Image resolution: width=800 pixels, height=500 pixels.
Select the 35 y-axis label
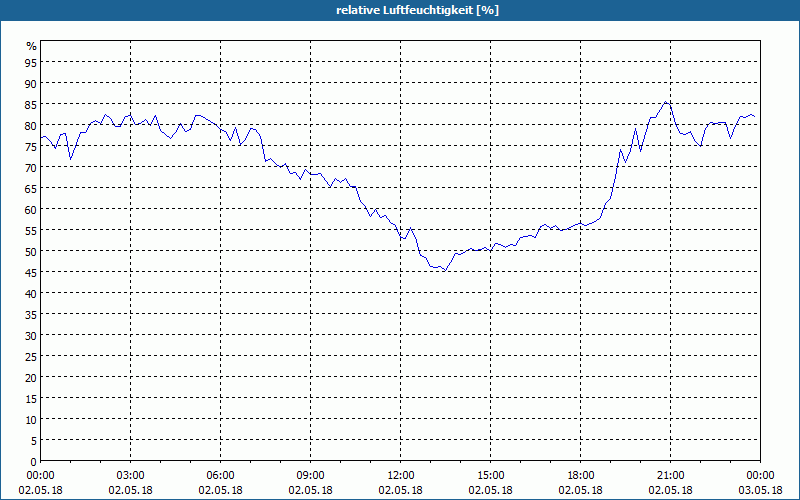click(31, 314)
